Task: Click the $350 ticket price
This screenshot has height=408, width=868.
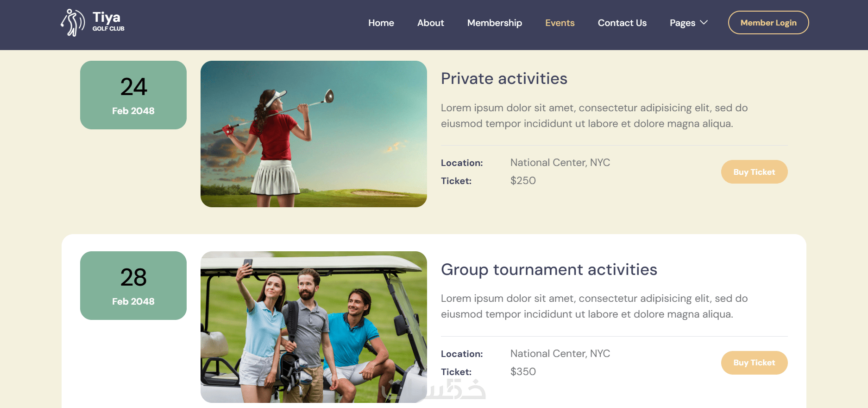Action: click(523, 372)
